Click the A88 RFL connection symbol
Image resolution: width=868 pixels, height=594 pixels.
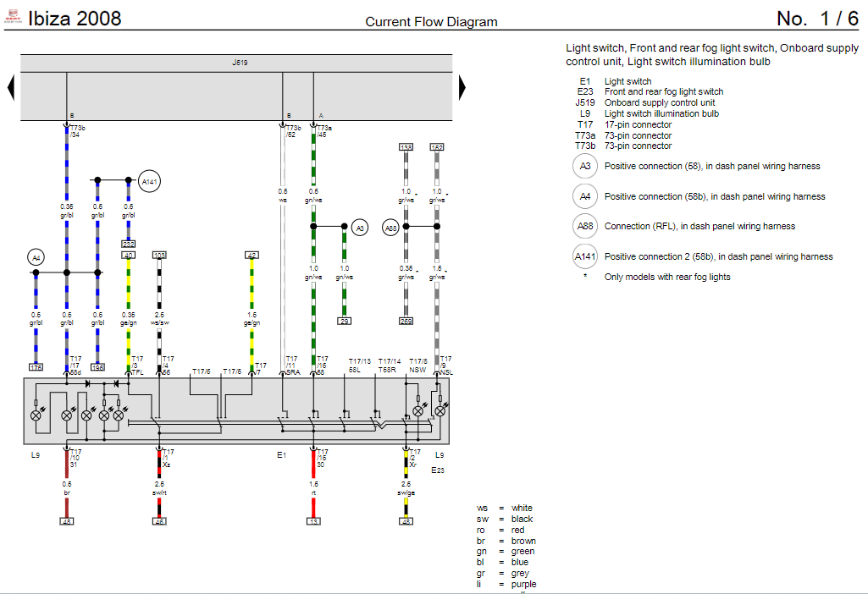pyautogui.click(x=390, y=227)
